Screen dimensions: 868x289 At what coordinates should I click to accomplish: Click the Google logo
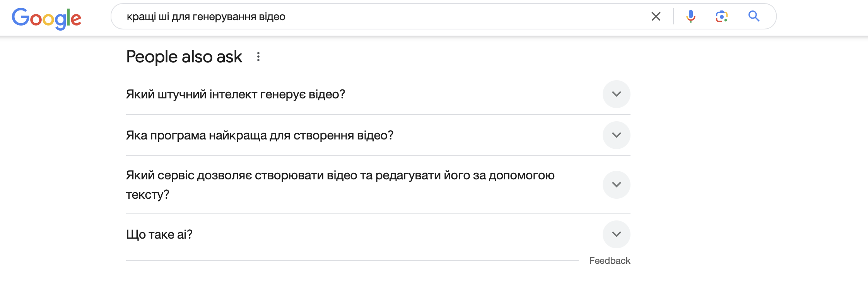pos(46,18)
